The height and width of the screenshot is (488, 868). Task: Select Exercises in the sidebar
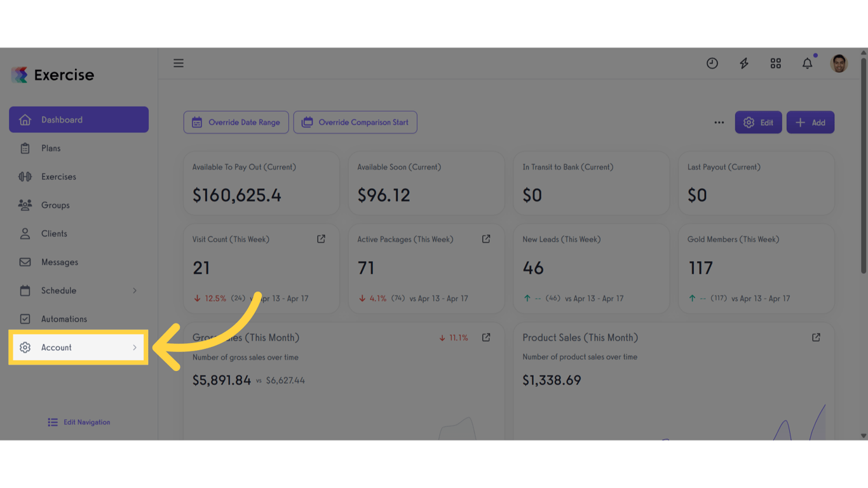[x=58, y=177]
